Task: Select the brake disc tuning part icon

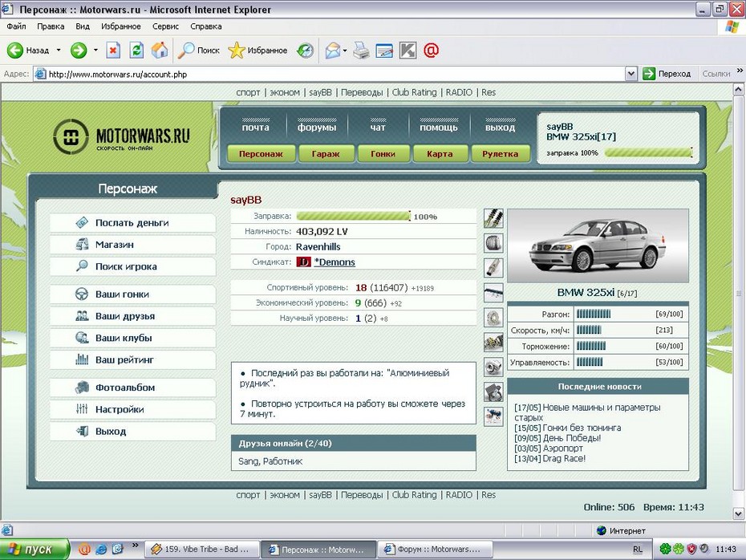Action: (493, 318)
